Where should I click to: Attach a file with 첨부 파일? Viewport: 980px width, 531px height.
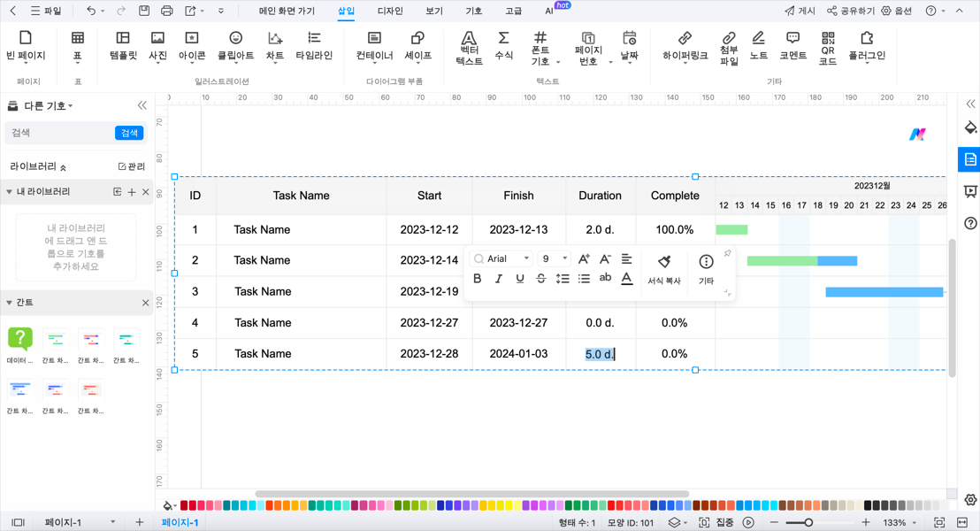click(729, 49)
